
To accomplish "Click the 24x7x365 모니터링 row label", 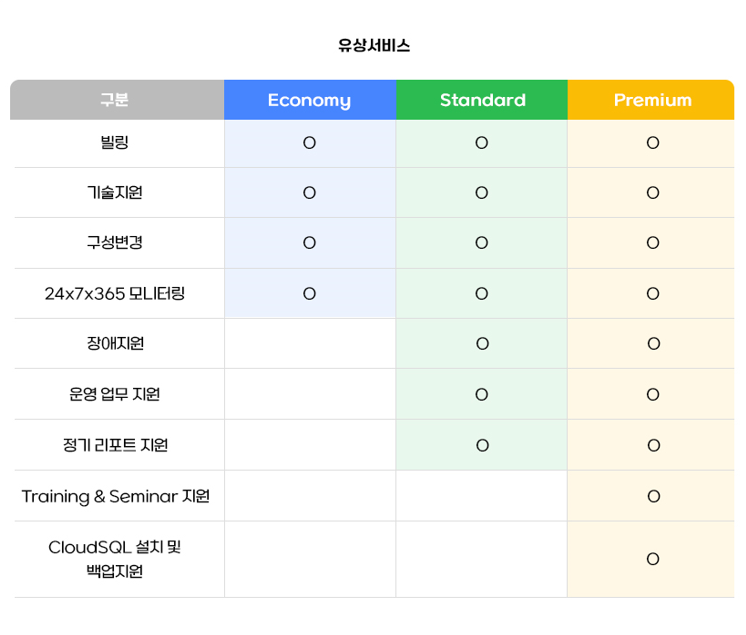I will tap(115, 293).
